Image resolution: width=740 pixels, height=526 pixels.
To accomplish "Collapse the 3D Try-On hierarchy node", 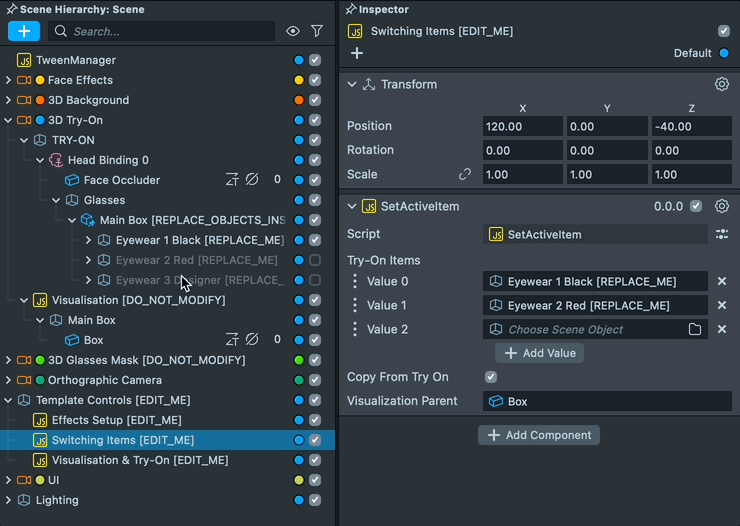I will [9, 120].
